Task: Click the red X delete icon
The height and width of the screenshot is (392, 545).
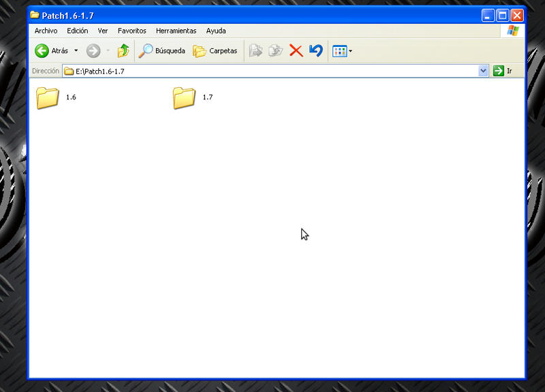Action: pos(296,50)
